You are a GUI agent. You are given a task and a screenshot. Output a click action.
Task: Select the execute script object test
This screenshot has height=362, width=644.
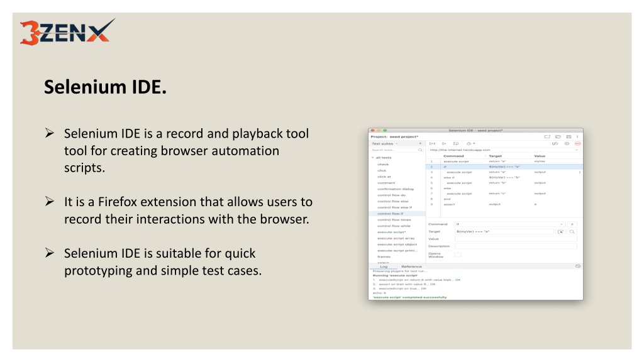397,244
